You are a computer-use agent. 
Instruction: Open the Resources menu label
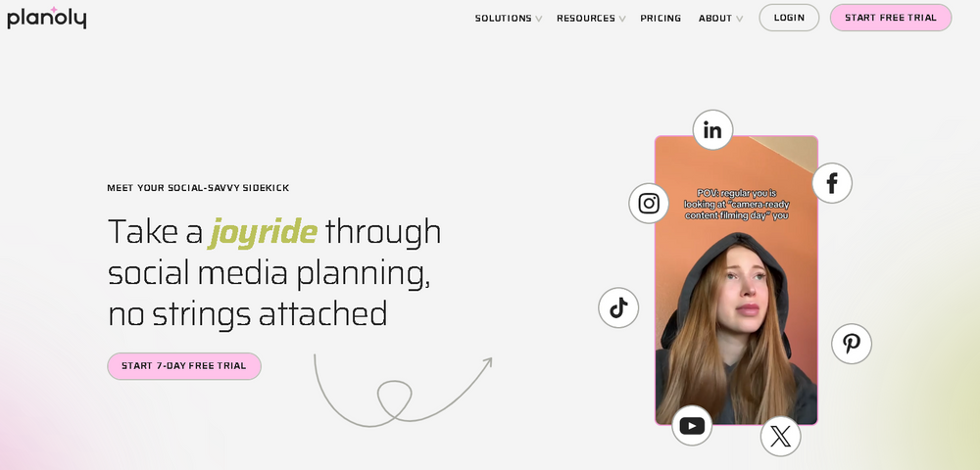point(586,18)
